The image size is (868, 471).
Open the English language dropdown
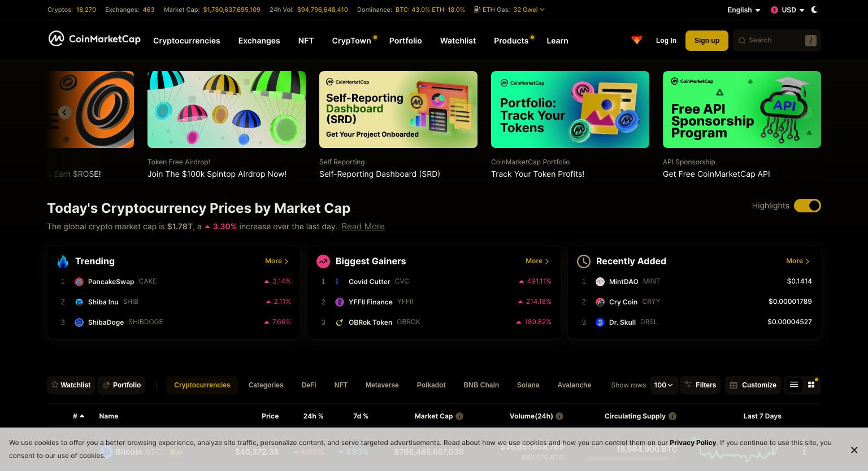[x=744, y=10]
